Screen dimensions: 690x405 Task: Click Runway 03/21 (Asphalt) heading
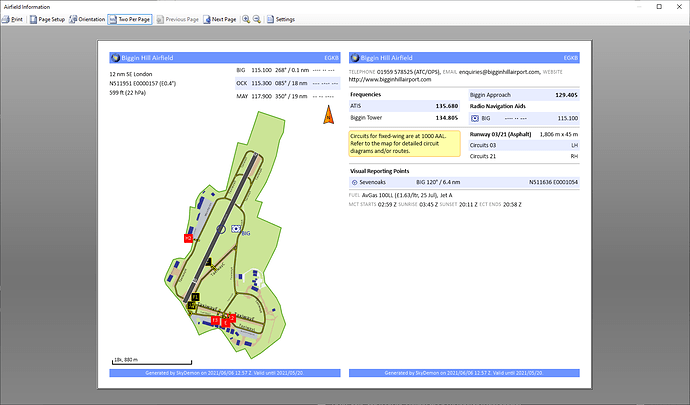point(500,134)
